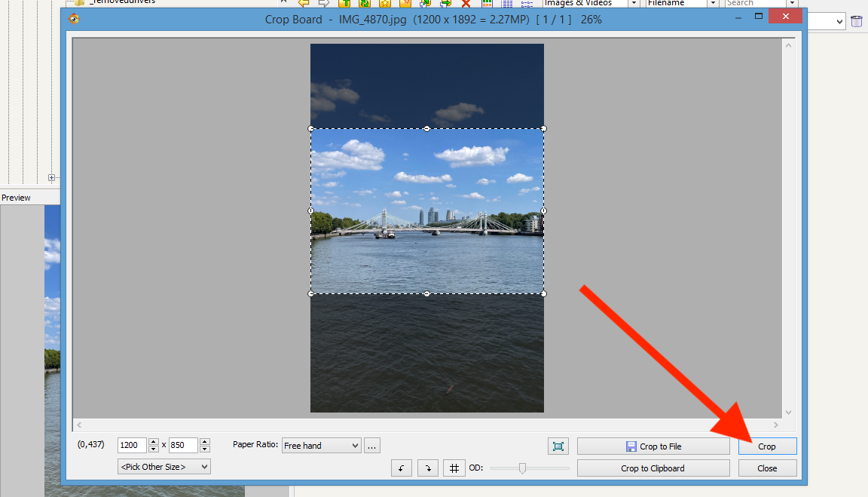
Task: Click the Crop Board app icon in title bar
Action: coord(74,19)
